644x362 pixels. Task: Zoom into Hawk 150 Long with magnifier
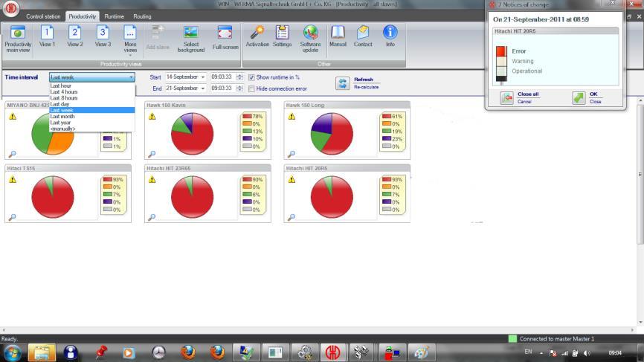(x=292, y=155)
